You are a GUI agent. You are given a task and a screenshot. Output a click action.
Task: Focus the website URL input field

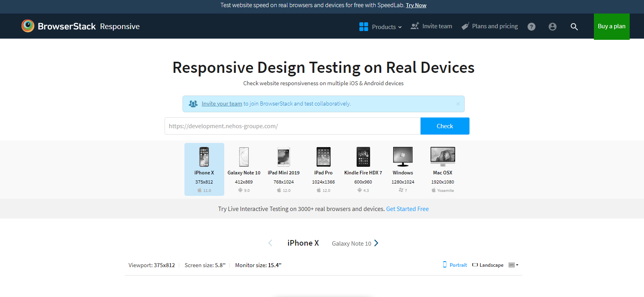[293, 126]
